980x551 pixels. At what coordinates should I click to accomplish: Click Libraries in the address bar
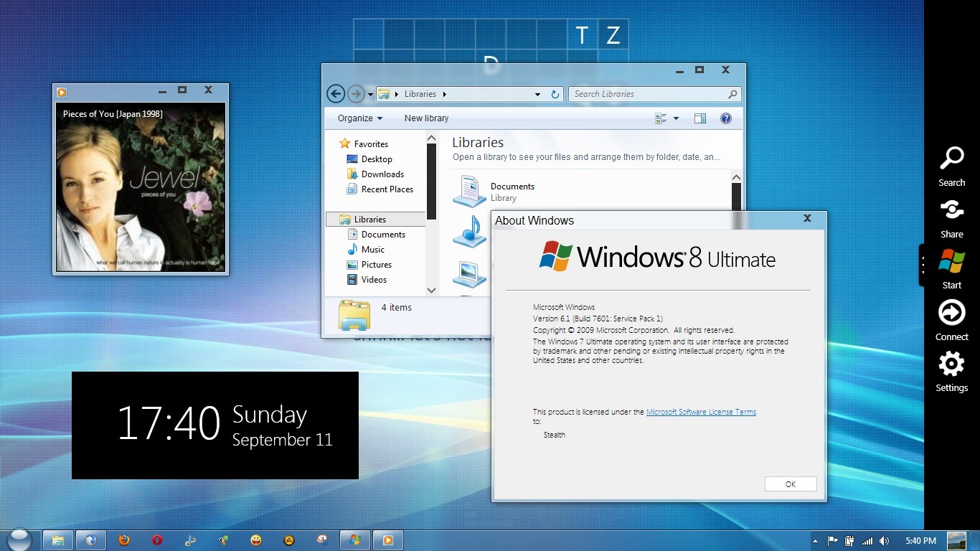click(x=420, y=94)
